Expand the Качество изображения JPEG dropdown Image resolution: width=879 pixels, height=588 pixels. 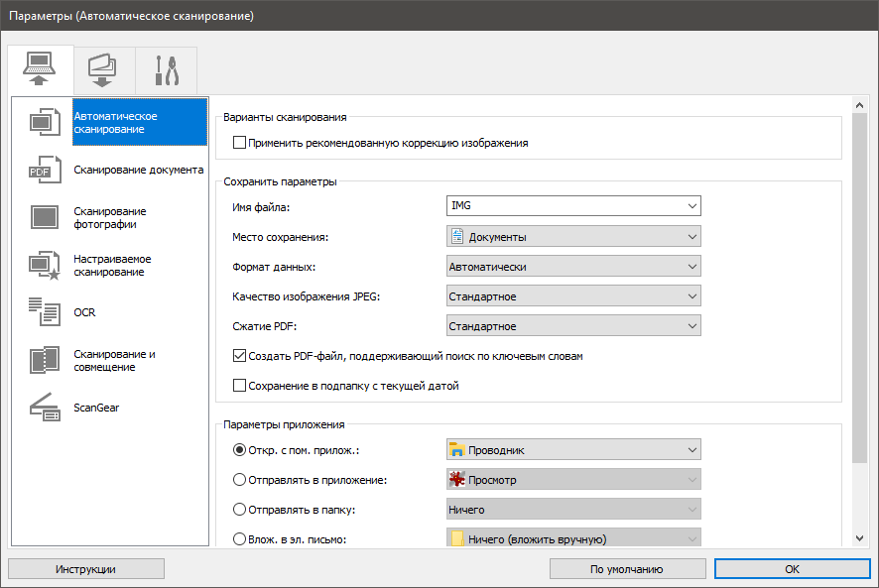coord(573,296)
